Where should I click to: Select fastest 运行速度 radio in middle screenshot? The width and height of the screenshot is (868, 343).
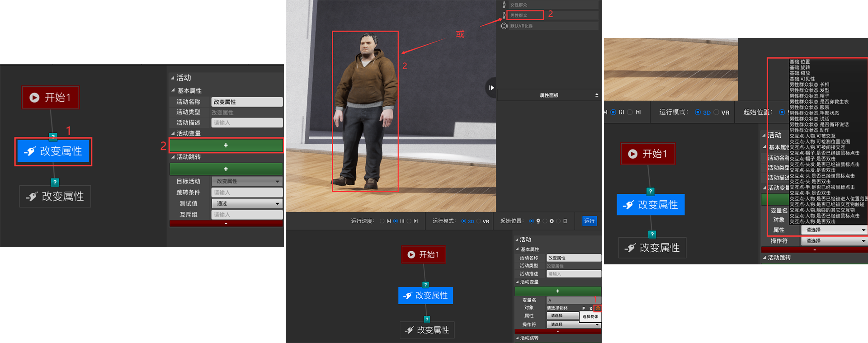click(x=409, y=221)
